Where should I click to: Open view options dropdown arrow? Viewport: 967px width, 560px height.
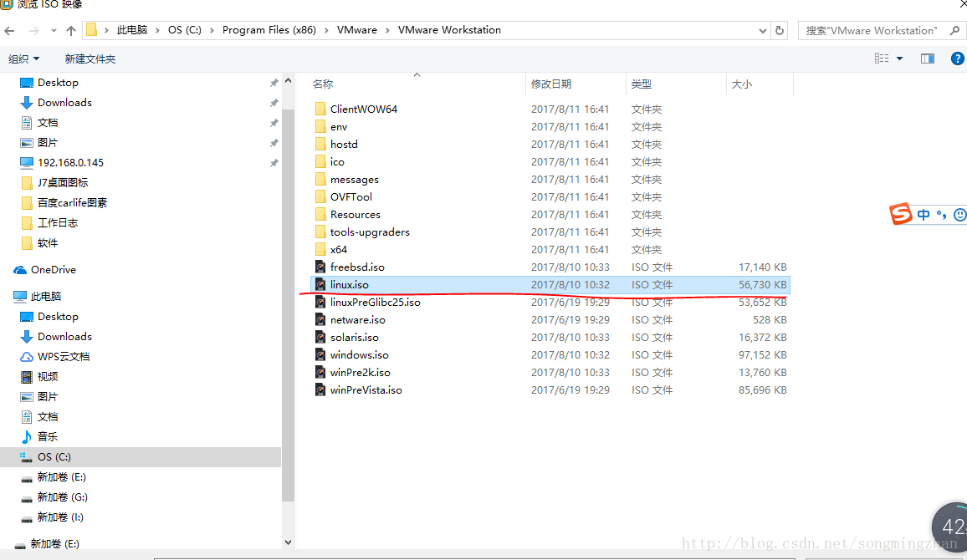(900, 59)
